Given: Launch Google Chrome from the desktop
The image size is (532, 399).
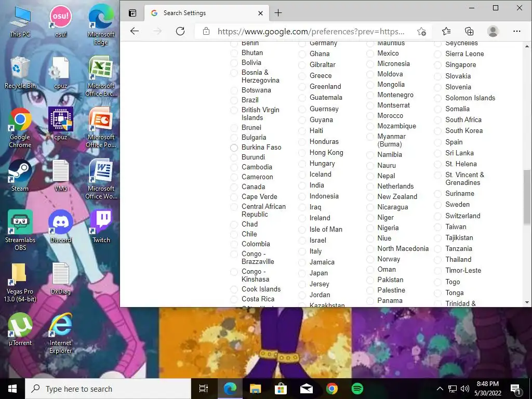Looking at the screenshot, I should point(20,128).
